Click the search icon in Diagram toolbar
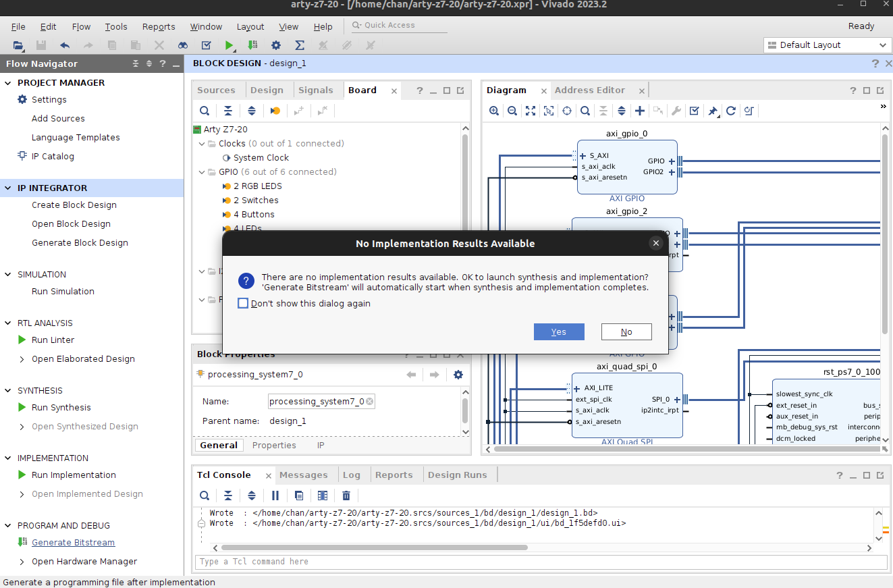The height and width of the screenshot is (588, 893). pyautogui.click(x=585, y=111)
